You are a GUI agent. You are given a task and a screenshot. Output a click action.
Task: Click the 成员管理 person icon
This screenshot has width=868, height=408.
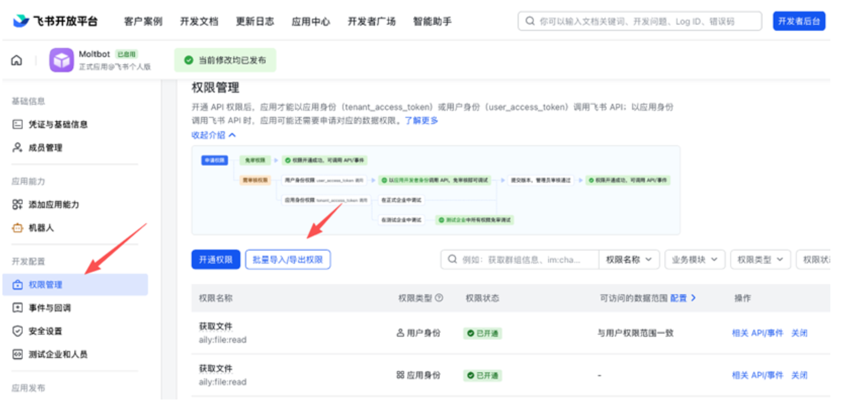(x=17, y=148)
